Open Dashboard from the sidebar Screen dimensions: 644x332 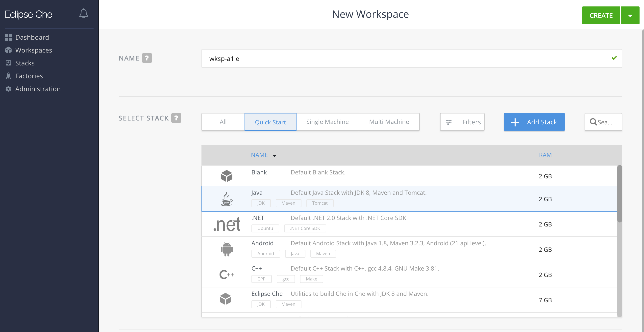pos(32,37)
